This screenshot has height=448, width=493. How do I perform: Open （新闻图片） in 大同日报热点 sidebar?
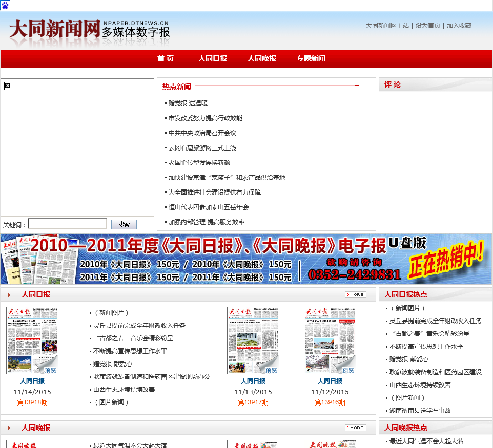(408, 308)
